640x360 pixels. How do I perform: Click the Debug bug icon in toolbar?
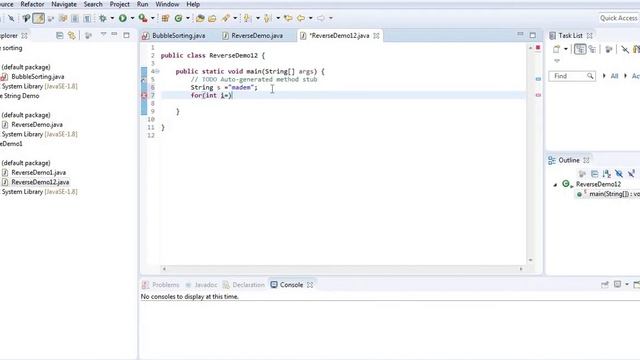(103, 18)
